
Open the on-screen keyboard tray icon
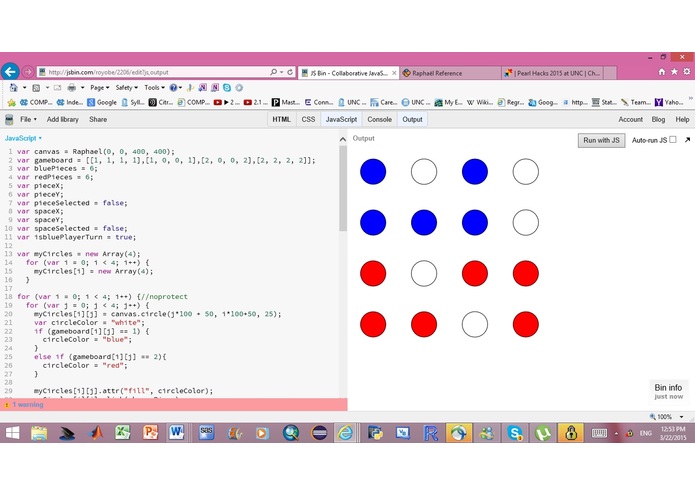[x=599, y=433]
